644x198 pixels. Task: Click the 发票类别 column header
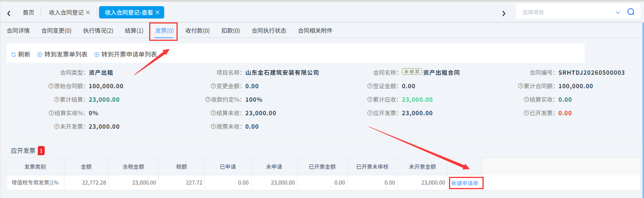(35, 167)
